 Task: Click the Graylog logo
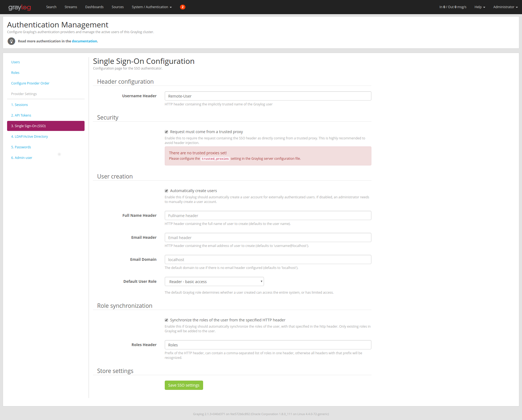click(20, 7)
